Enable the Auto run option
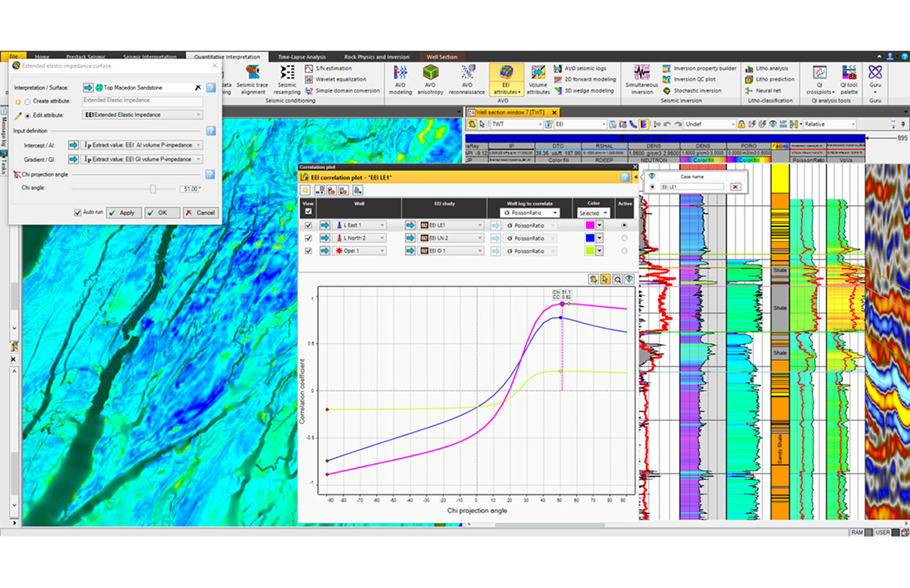This screenshot has height=588, width=910. pyautogui.click(x=78, y=212)
